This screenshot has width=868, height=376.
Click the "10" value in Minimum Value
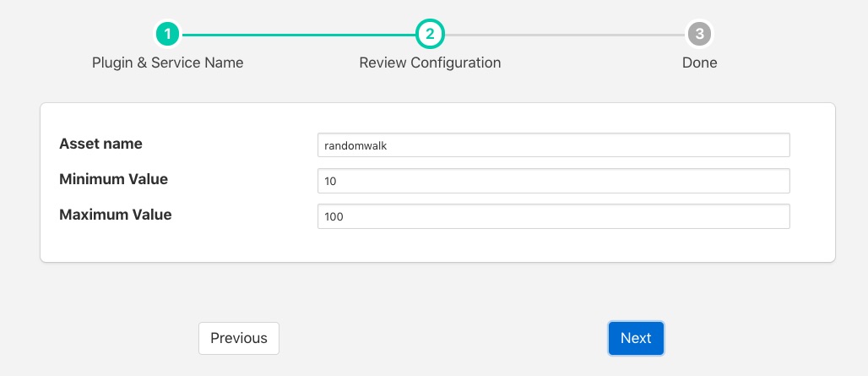331,182
